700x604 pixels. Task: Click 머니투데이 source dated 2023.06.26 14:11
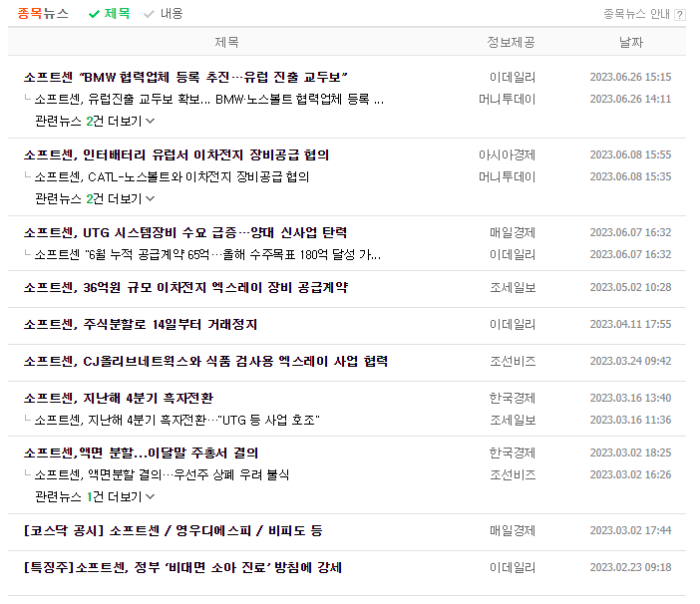[507, 99]
